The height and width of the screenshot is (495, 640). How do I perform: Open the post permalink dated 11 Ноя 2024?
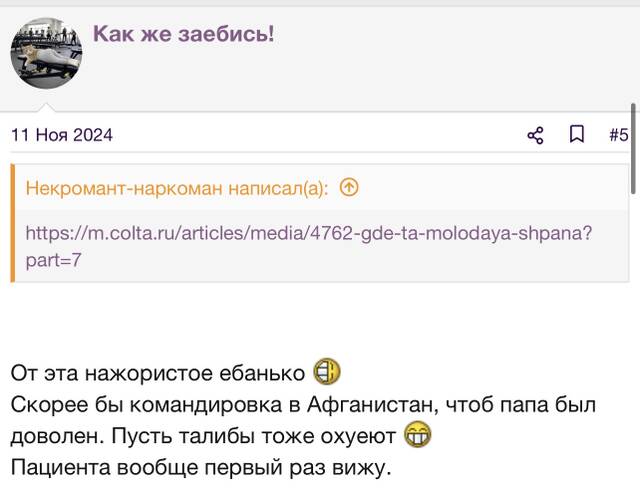62,135
